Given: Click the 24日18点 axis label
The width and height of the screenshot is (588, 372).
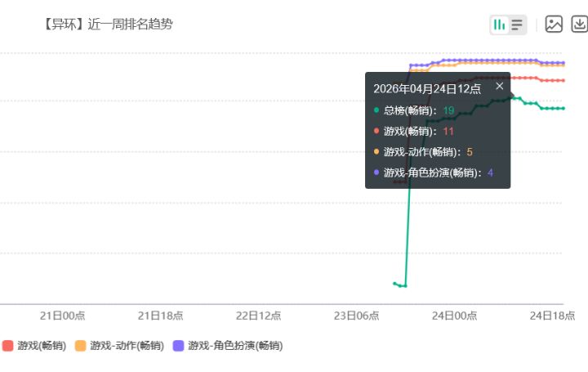Looking at the screenshot, I should pyautogui.click(x=552, y=316).
